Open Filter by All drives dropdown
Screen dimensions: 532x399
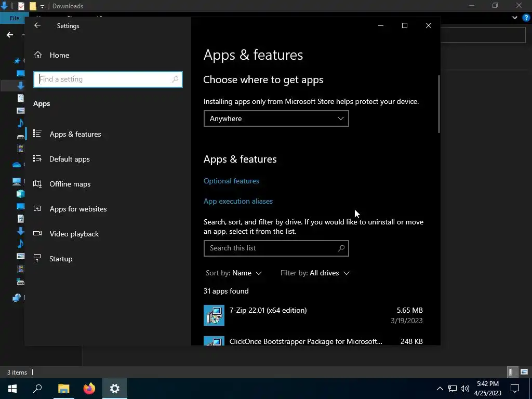(315, 273)
